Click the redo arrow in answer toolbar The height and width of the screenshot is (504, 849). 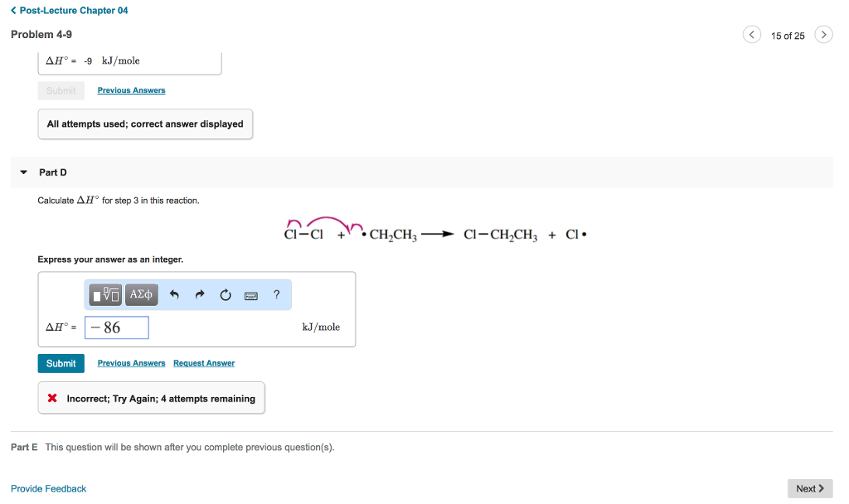pos(200,294)
